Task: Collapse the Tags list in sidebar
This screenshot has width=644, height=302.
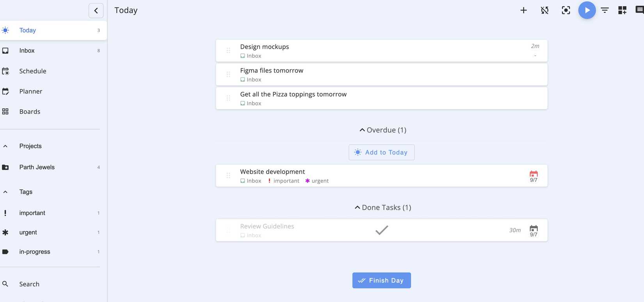Action: [x=5, y=192]
